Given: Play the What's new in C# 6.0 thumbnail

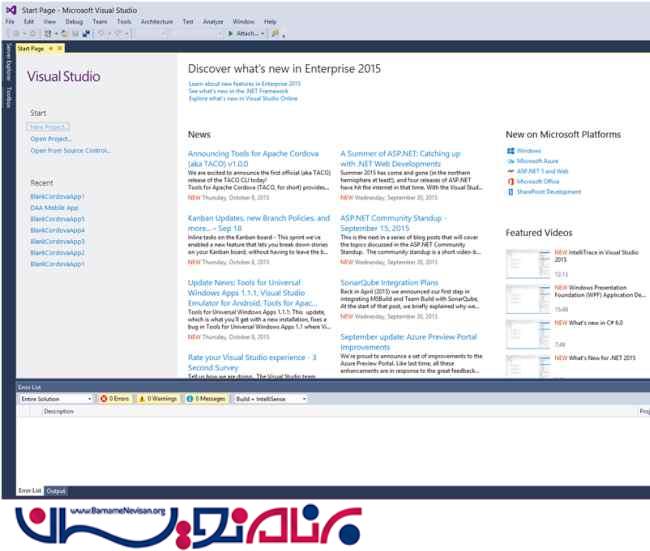Looking at the screenshot, I should 528,334.
